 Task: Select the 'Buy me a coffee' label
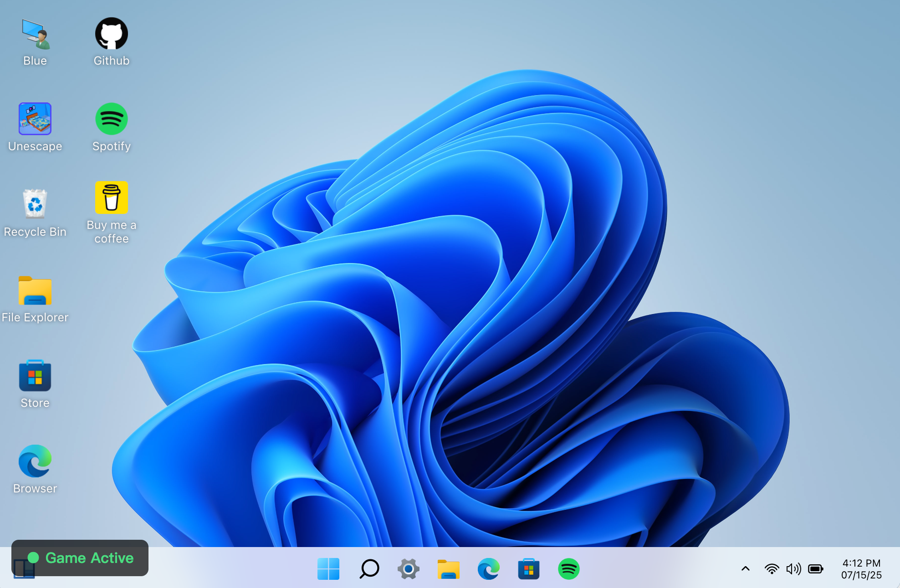coord(112,232)
